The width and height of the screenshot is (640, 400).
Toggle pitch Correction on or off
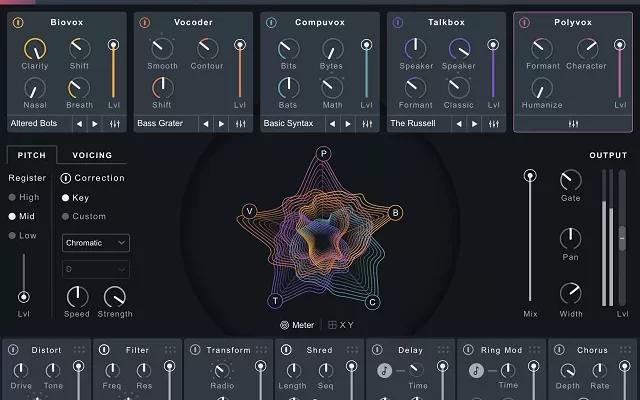coord(66,178)
